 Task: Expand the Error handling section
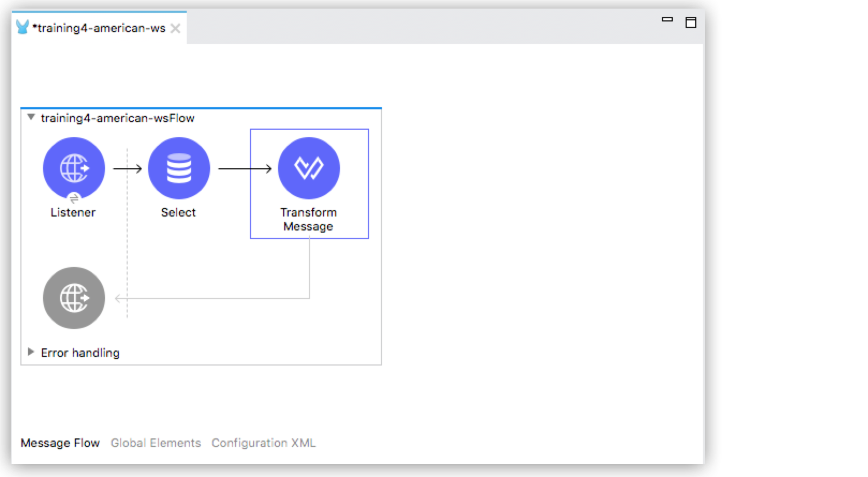click(x=31, y=352)
